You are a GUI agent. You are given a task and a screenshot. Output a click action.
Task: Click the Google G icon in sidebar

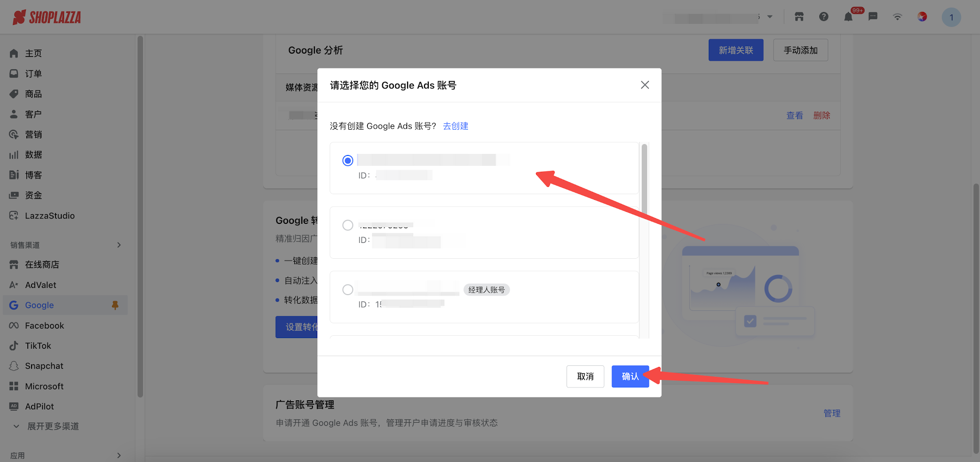point(14,305)
